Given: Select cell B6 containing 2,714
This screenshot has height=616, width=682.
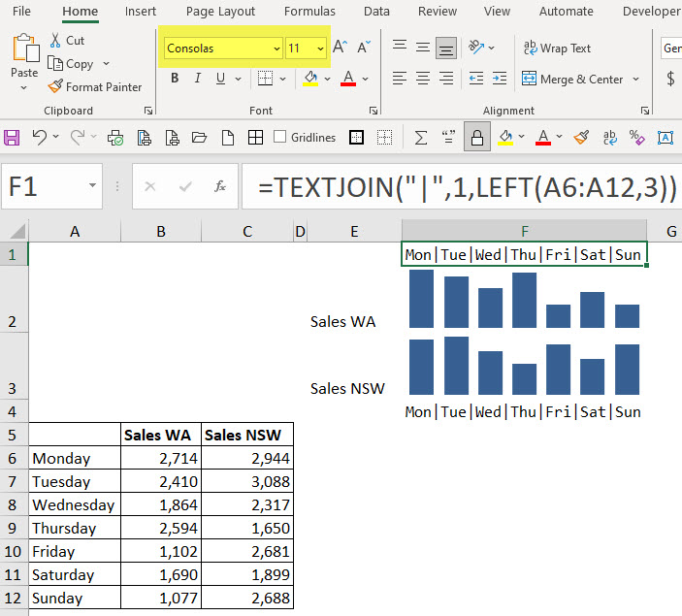Looking at the screenshot, I should [x=160, y=458].
